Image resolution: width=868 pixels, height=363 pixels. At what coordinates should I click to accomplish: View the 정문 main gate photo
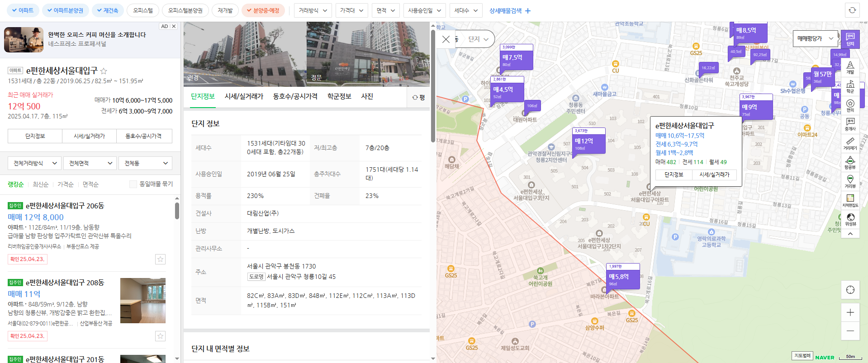click(368, 54)
